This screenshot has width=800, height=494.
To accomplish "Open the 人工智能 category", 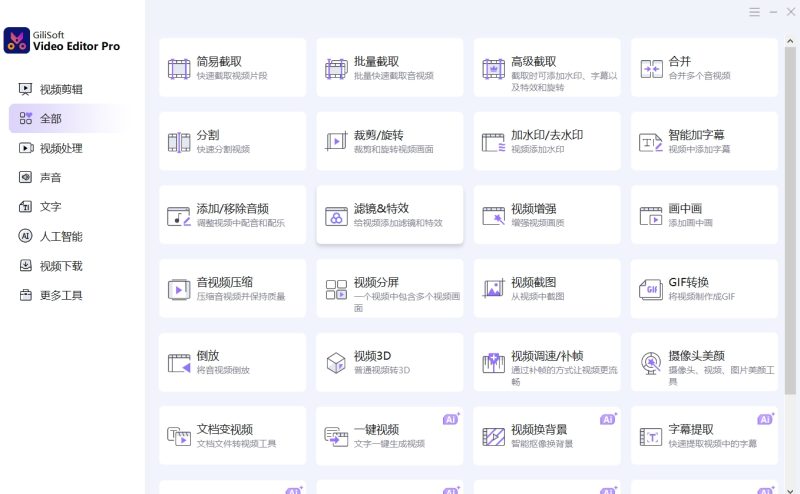I will [51, 236].
